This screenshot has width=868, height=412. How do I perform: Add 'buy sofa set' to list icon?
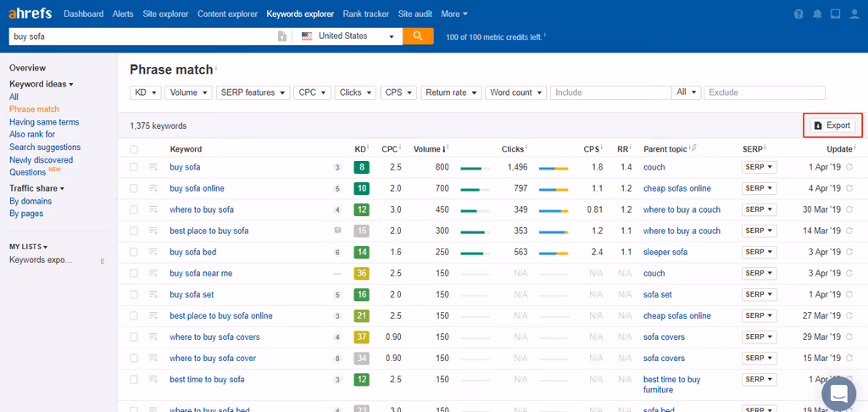153,295
